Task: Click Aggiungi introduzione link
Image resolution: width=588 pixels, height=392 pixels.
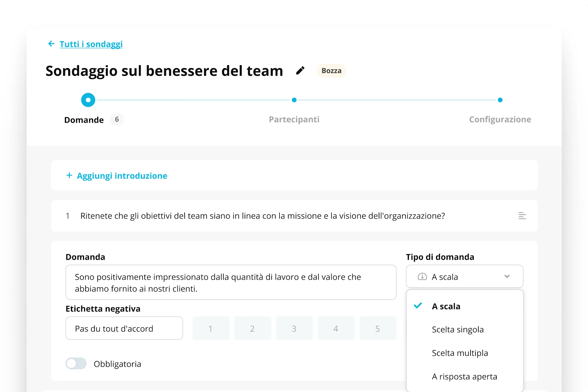Action: [122, 176]
